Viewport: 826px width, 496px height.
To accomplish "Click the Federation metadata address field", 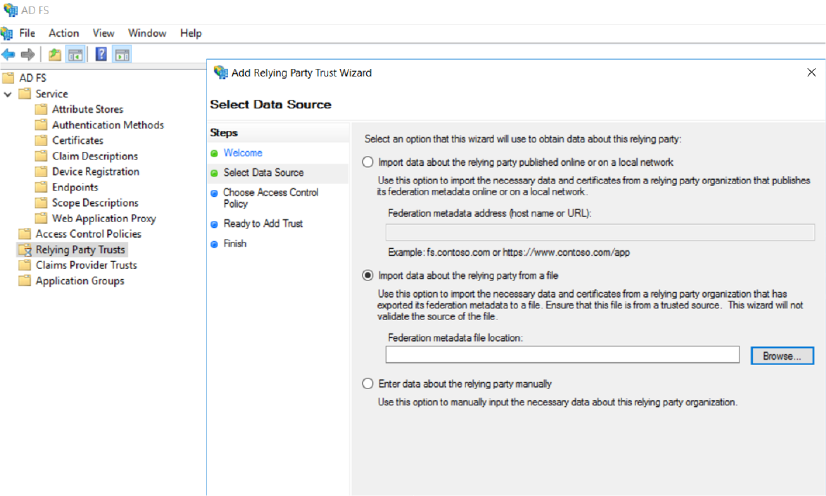I will coord(600,232).
